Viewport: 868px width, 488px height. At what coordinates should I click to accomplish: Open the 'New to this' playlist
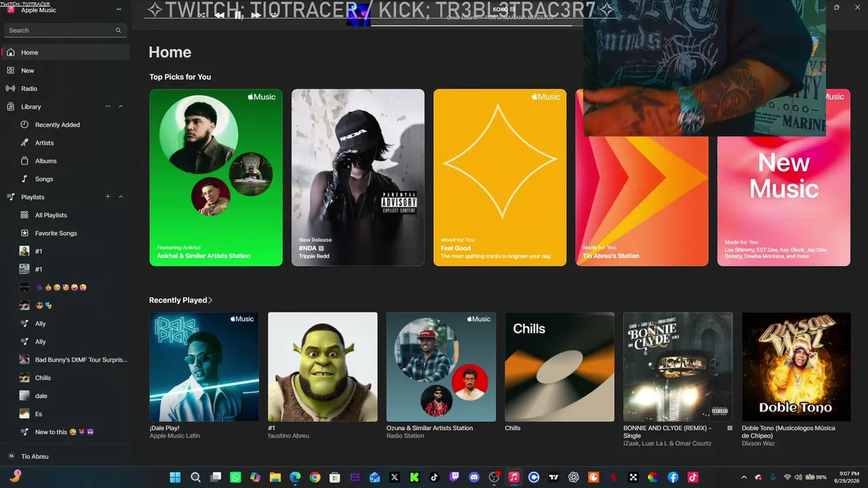[64, 432]
